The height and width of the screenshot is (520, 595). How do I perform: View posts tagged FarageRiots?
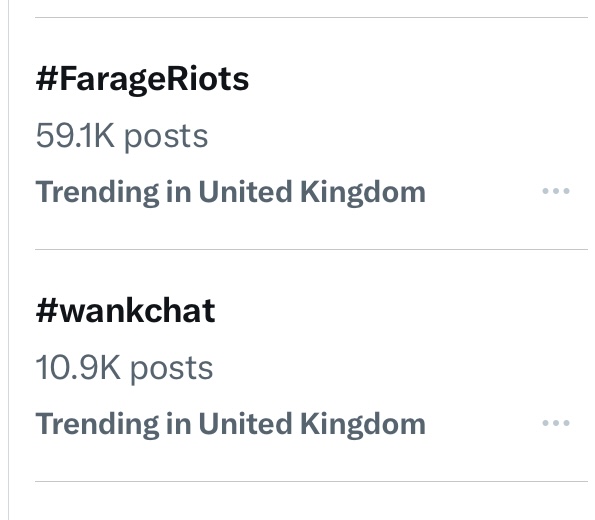142,79
